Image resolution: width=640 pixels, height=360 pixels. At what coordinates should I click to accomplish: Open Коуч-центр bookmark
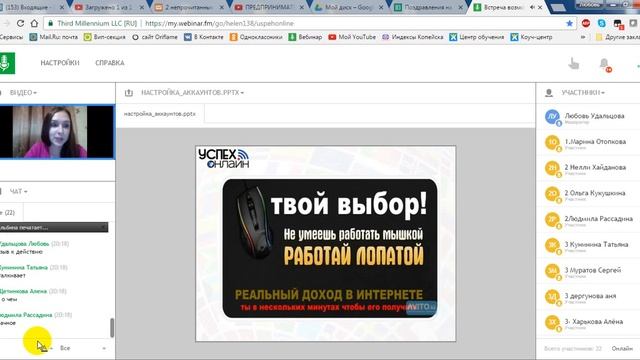(531, 37)
